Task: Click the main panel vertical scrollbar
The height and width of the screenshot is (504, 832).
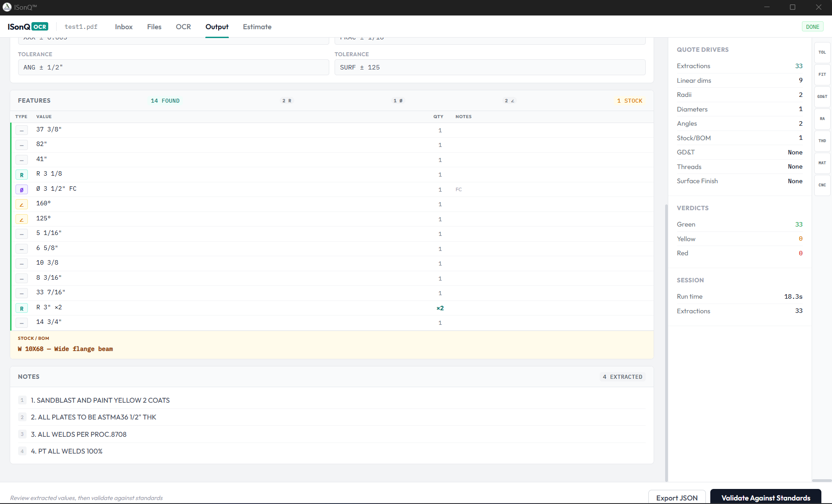Action: 666,343
